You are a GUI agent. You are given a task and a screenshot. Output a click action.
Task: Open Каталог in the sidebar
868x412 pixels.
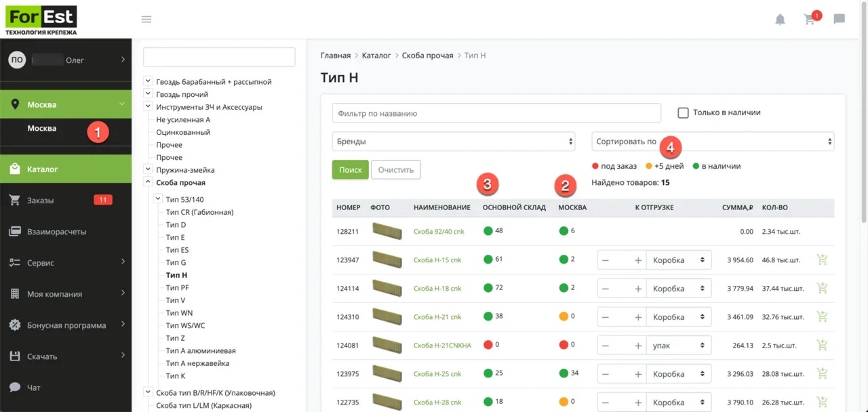[x=66, y=169]
